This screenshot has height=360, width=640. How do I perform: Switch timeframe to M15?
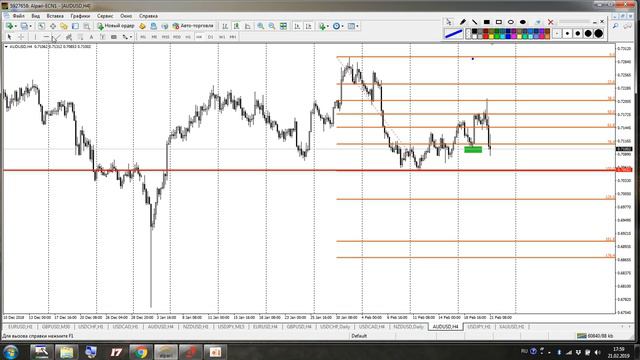165,37
